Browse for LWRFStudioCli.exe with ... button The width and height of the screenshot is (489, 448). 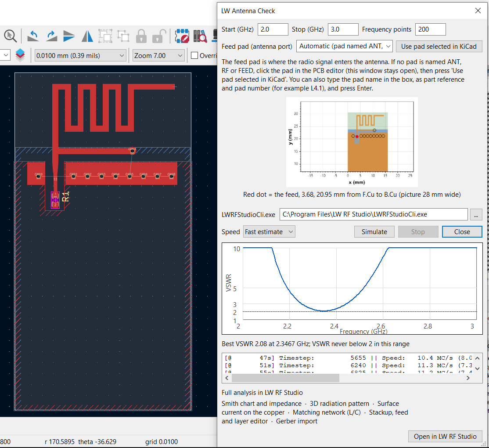(476, 215)
